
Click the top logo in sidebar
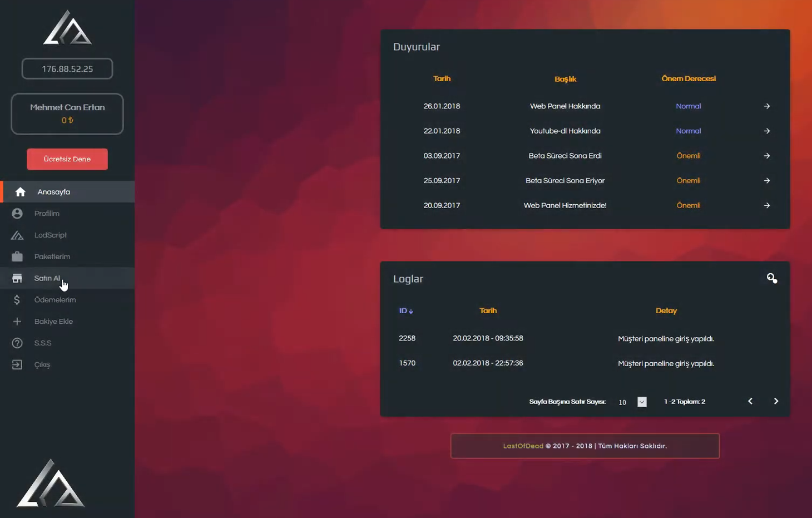pyautogui.click(x=67, y=27)
